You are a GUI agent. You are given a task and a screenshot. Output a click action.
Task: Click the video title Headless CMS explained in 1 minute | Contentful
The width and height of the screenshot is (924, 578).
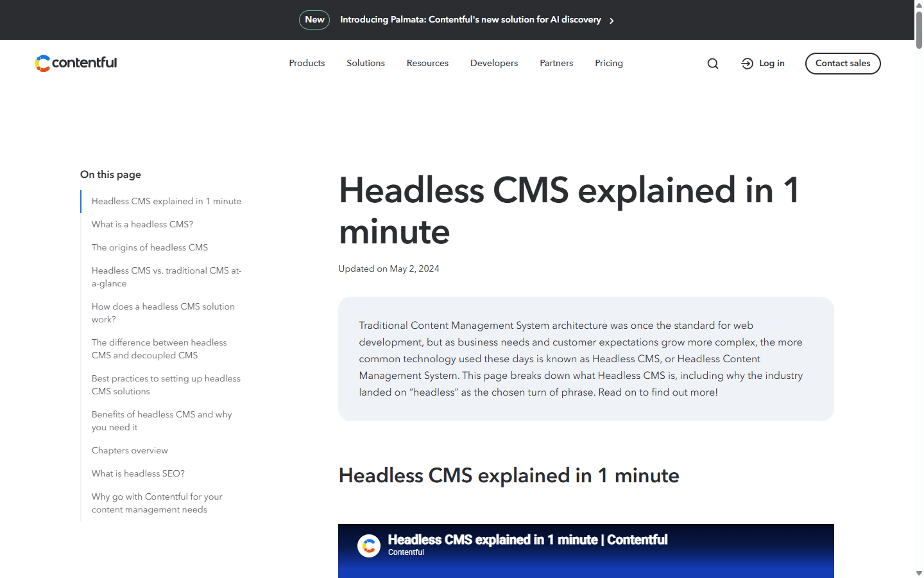click(x=527, y=539)
